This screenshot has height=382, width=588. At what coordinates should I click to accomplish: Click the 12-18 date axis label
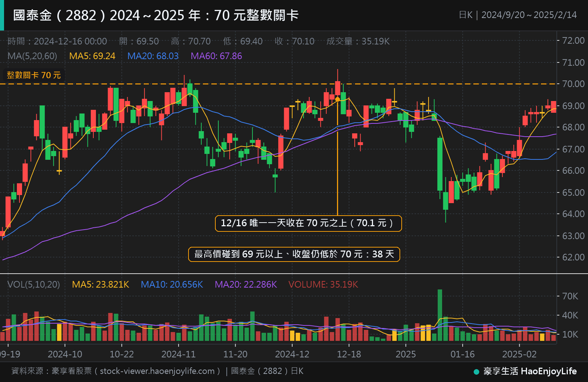click(x=349, y=354)
